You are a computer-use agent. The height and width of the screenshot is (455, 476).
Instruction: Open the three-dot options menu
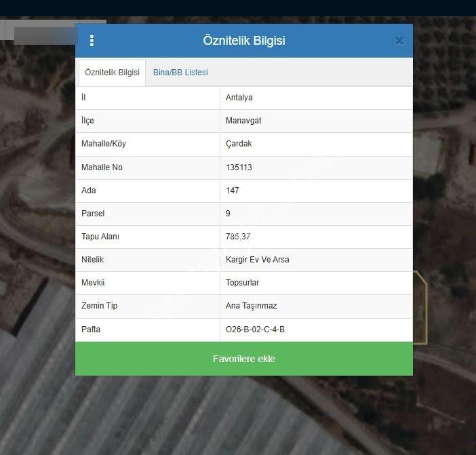92,41
